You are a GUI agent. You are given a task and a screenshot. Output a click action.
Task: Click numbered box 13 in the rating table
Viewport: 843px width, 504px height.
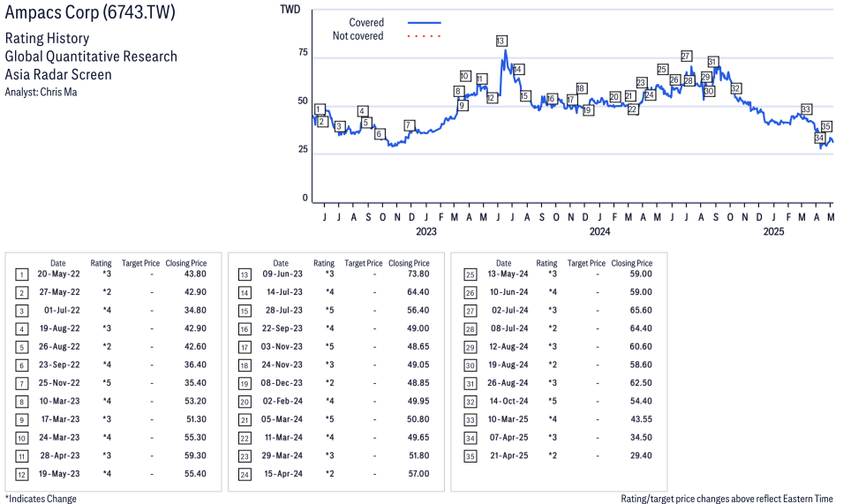click(245, 275)
